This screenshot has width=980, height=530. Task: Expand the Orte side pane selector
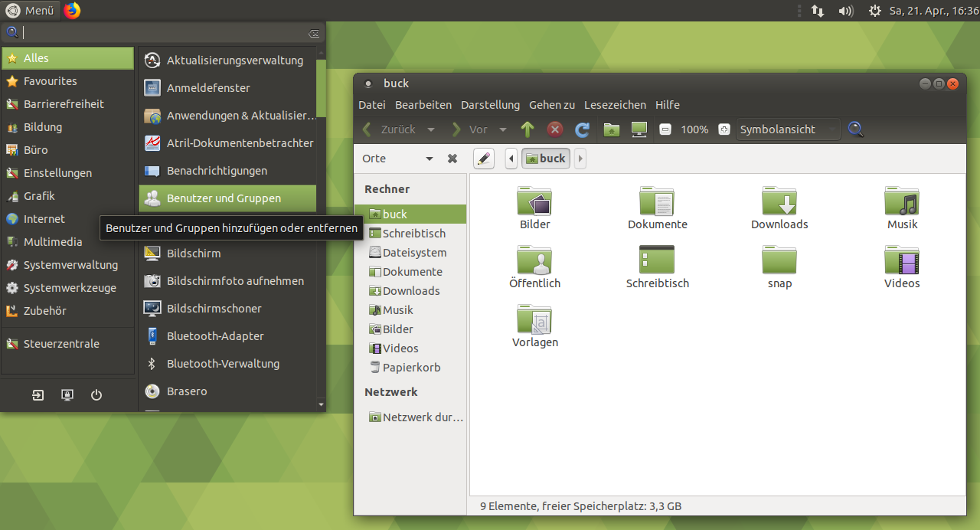point(430,159)
